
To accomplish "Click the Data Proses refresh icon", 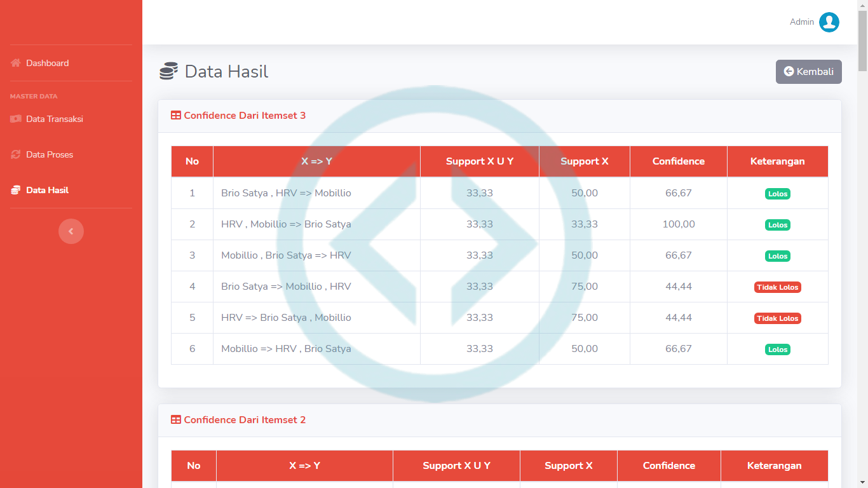I will click(16, 154).
